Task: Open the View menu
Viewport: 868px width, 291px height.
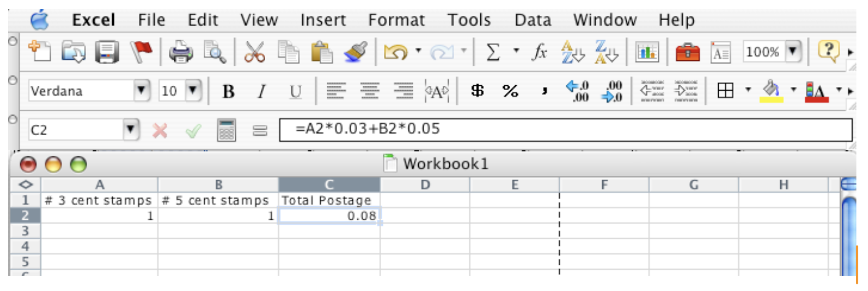Action: pyautogui.click(x=259, y=20)
